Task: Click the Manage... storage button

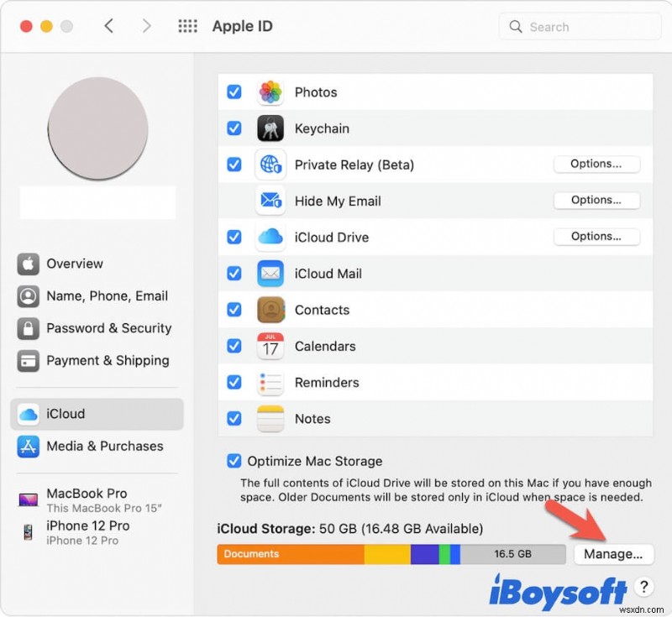Action: 613,554
